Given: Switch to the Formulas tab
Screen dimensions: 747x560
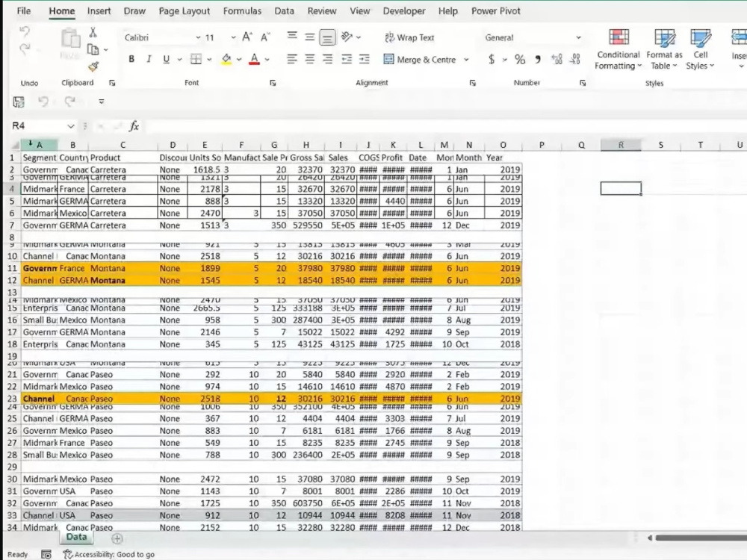Looking at the screenshot, I should (x=243, y=11).
